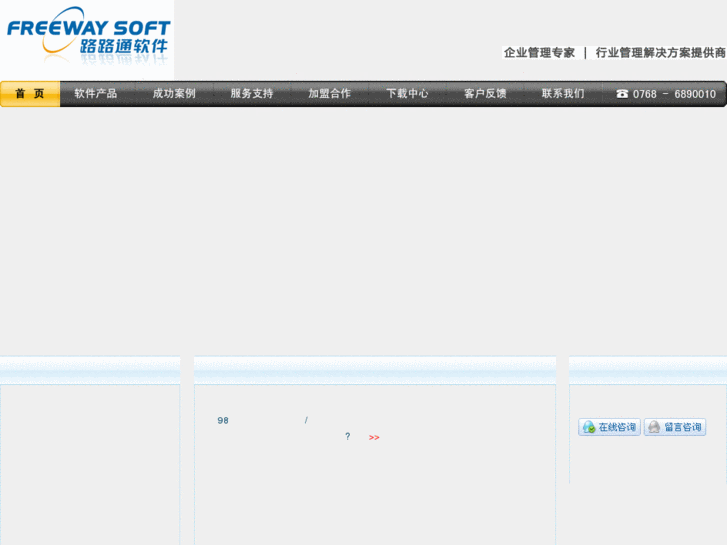Viewport: 727px width, 545px height.
Task: Navigate to 联系我们 page
Action: [563, 94]
